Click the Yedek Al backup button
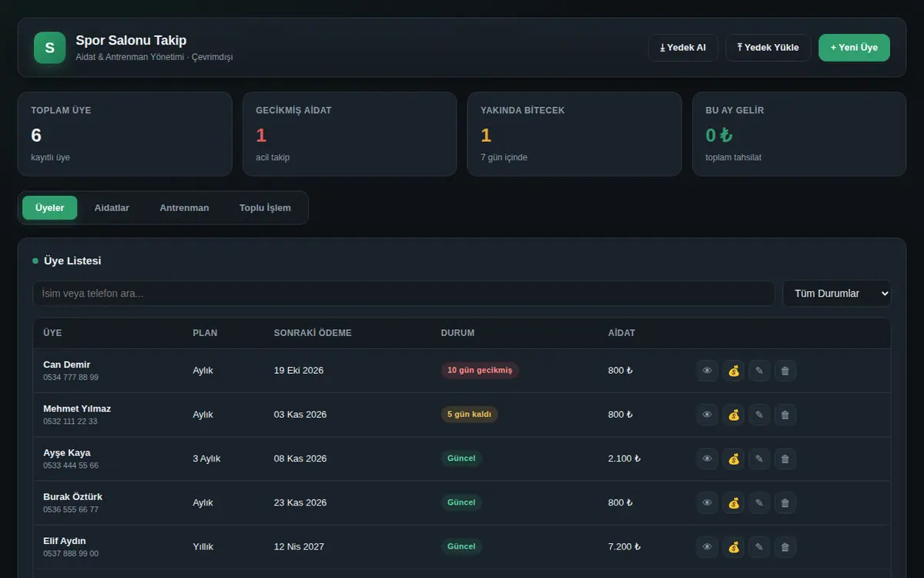924x578 pixels. point(683,48)
